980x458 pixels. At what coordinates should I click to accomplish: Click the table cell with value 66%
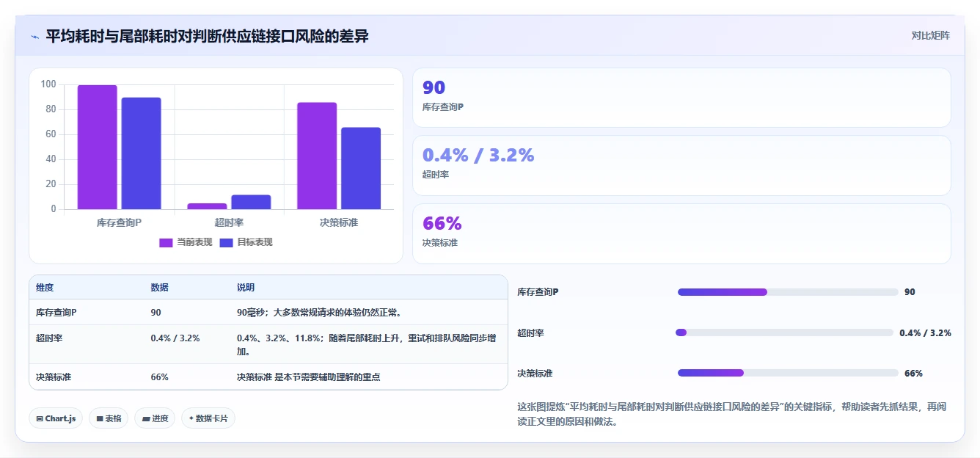point(160,377)
